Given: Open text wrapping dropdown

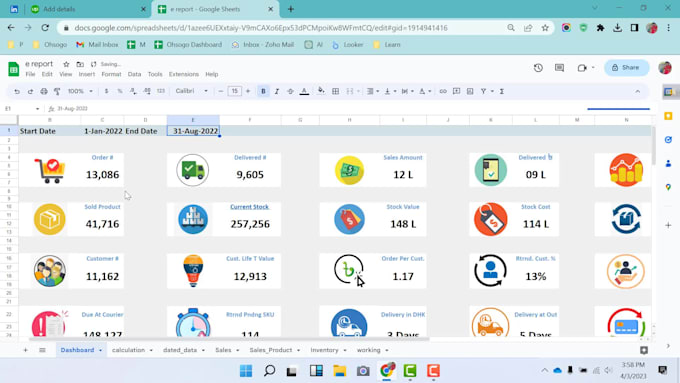Looking at the screenshot, I should click(x=408, y=91).
